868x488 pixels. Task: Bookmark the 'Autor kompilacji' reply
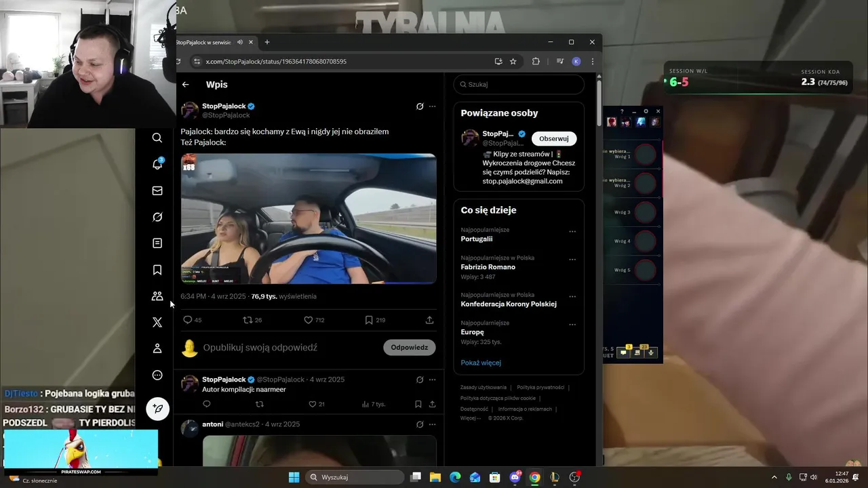[x=418, y=404]
